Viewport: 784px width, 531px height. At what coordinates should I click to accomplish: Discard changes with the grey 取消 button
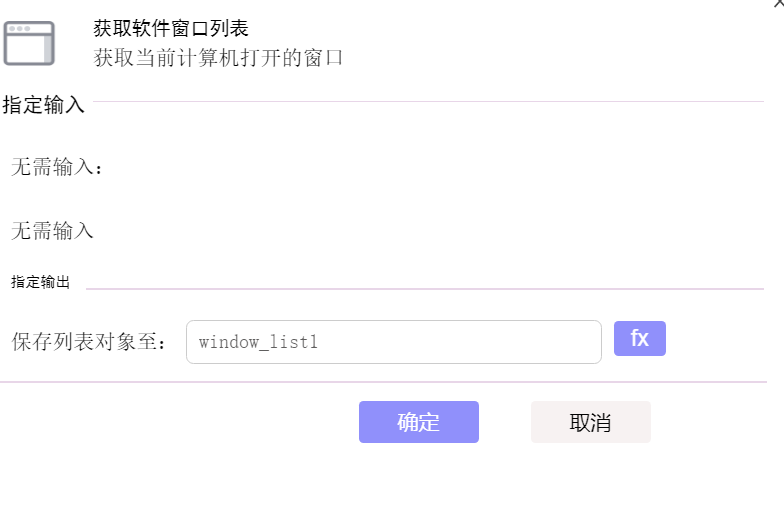(x=590, y=422)
